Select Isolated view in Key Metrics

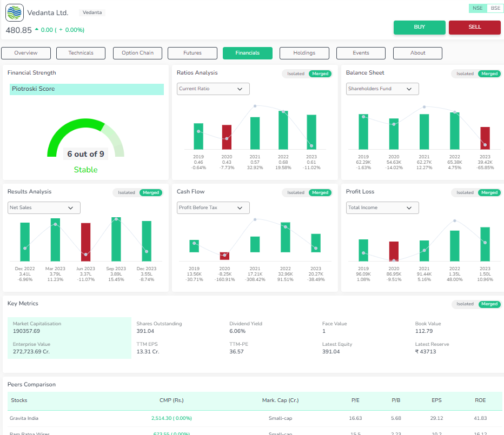pyautogui.click(x=465, y=304)
